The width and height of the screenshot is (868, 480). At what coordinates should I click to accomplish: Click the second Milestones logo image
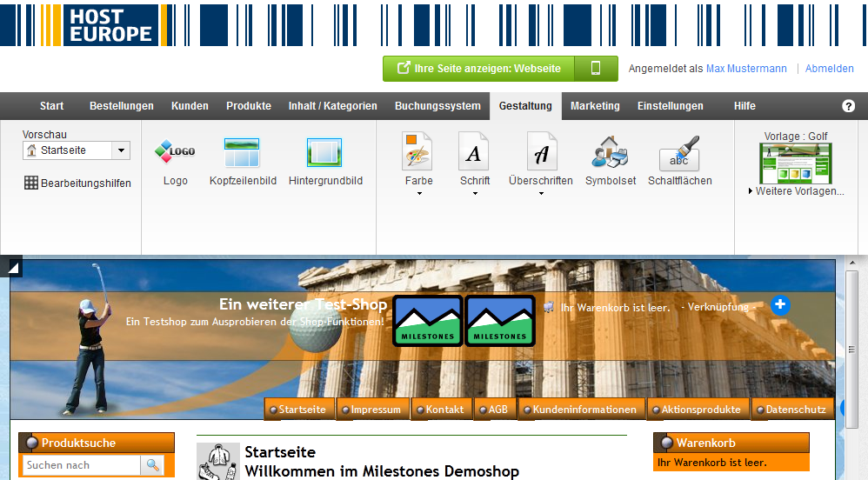click(x=500, y=321)
